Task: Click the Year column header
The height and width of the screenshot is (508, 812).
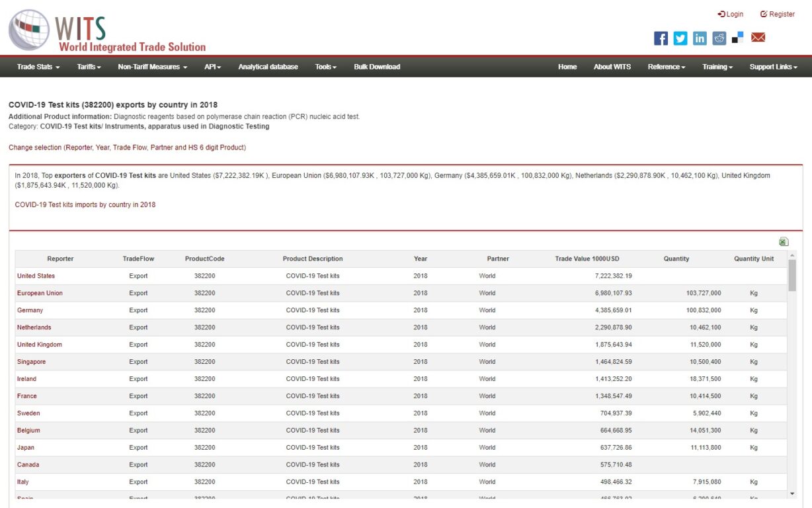Action: pyautogui.click(x=421, y=259)
